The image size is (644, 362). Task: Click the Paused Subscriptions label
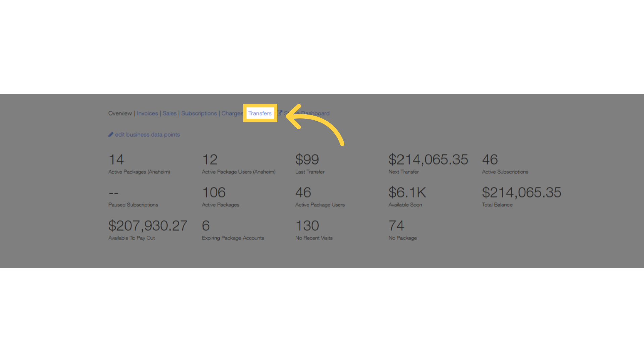pos(133,205)
